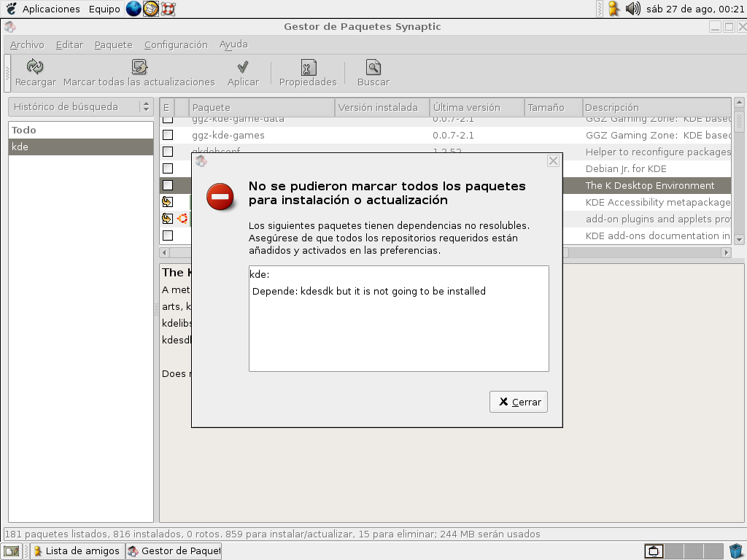This screenshot has width=747, height=560.
Task: Click KDE Accessibility metapackage description
Action: point(657,202)
